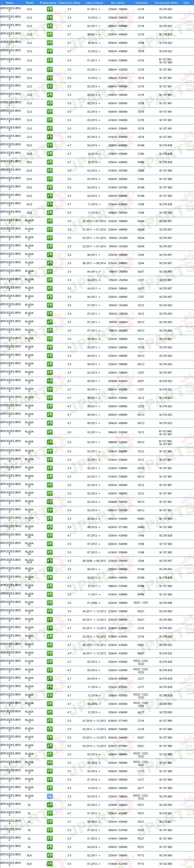Click fuel icon in Klasa G 420kW W463 row
Viewport: 194px width, 868px height.
click(x=50, y=527)
